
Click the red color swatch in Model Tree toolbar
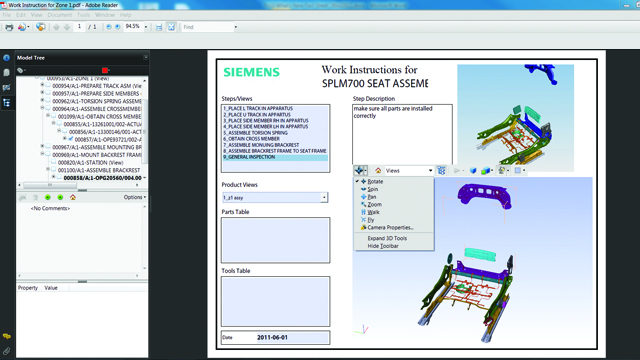[105, 71]
